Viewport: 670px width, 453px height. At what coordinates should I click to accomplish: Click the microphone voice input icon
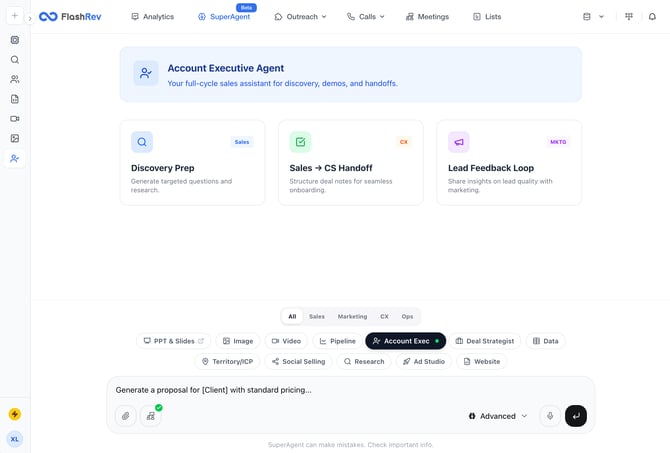549,416
